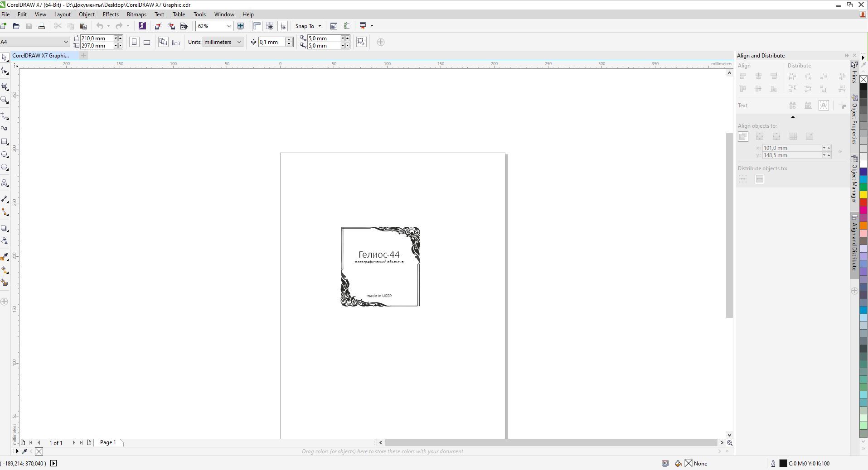
Task: Toggle Show Grid
Action: [x=270, y=26]
